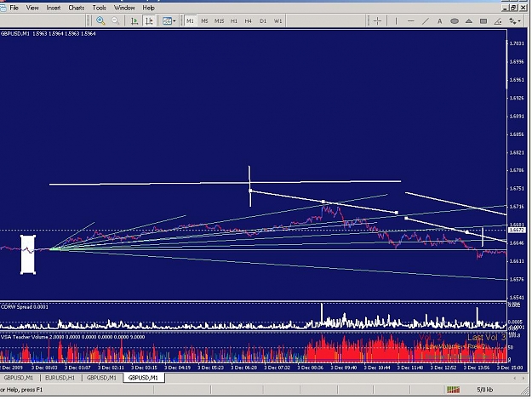Click the 3 Dec 09:40 time label

(343, 368)
